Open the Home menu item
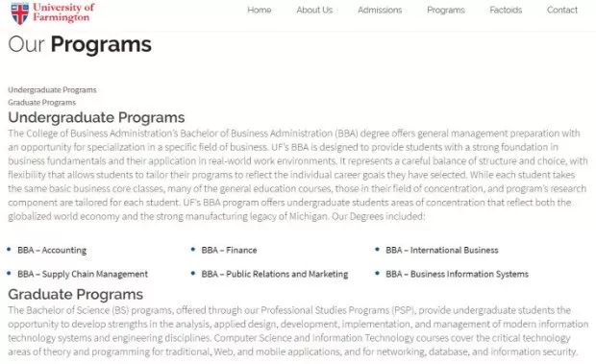The image size is (596, 364). coord(260,10)
